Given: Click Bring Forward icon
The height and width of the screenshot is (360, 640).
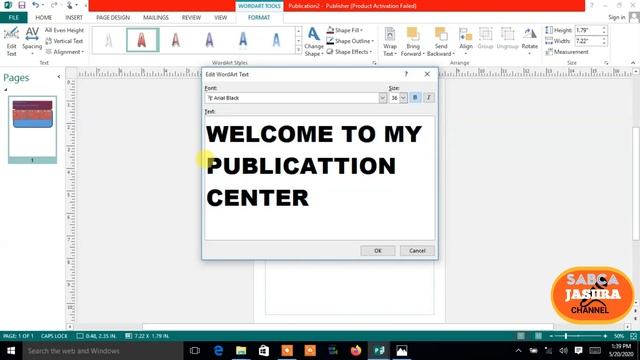Looking at the screenshot, I should click(x=413, y=42).
